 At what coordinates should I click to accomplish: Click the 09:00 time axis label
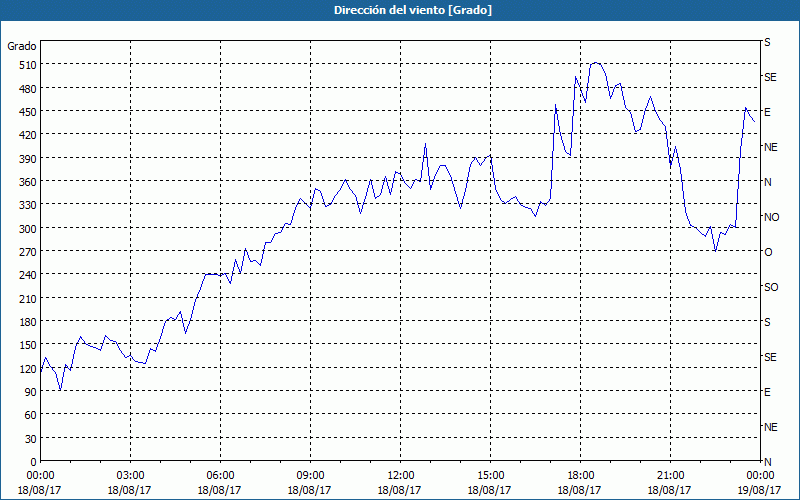click(310, 476)
